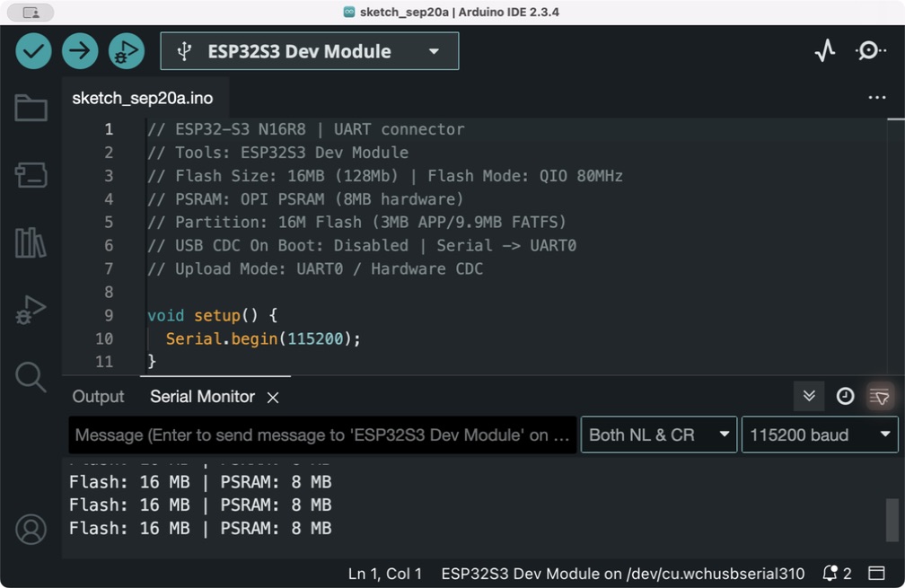Select the Serial Monitor tab
This screenshot has width=905, height=588.
pyautogui.click(x=202, y=397)
